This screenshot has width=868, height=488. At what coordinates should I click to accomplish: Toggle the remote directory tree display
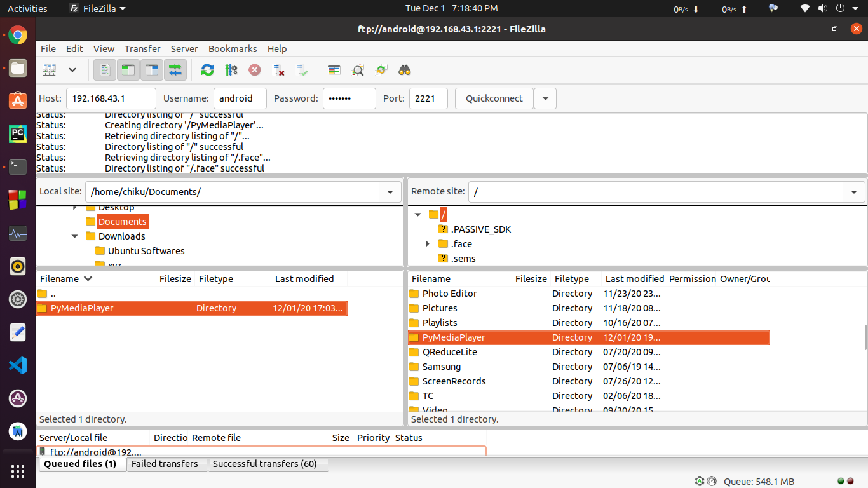[152, 70]
